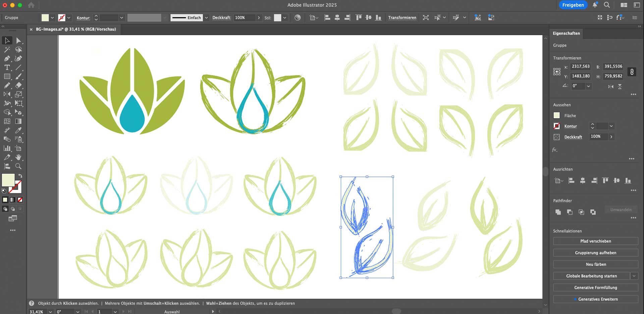Pick the Eyedropper tool
644x314 pixels.
[x=18, y=130]
